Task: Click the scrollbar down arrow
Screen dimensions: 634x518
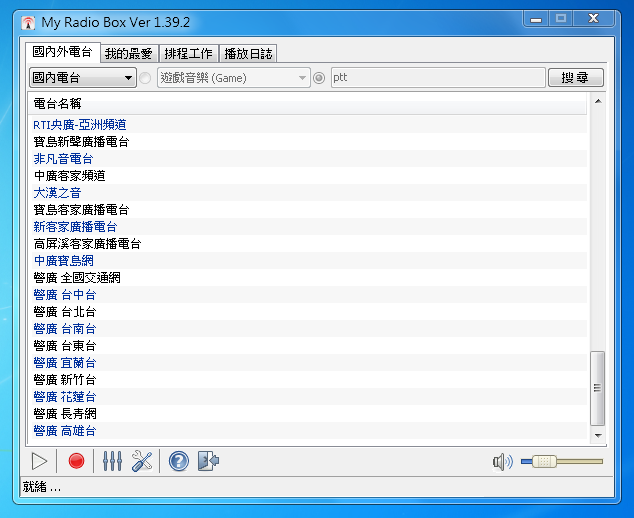Action: (x=598, y=436)
